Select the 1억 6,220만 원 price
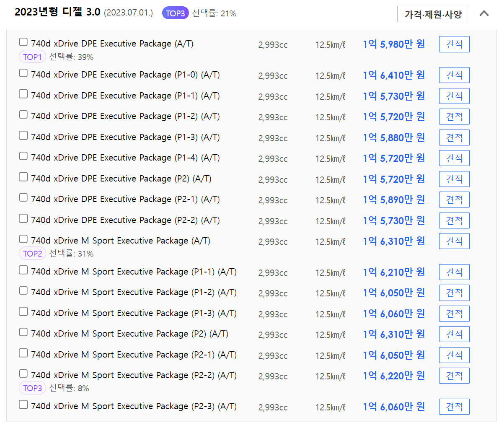 tap(394, 376)
